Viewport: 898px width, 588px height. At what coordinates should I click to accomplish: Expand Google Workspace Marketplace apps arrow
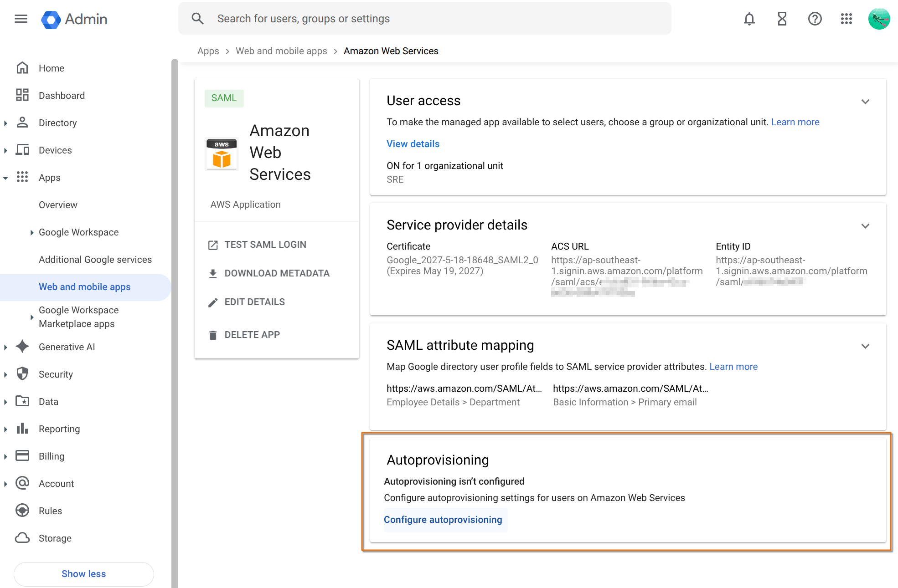coord(31,317)
